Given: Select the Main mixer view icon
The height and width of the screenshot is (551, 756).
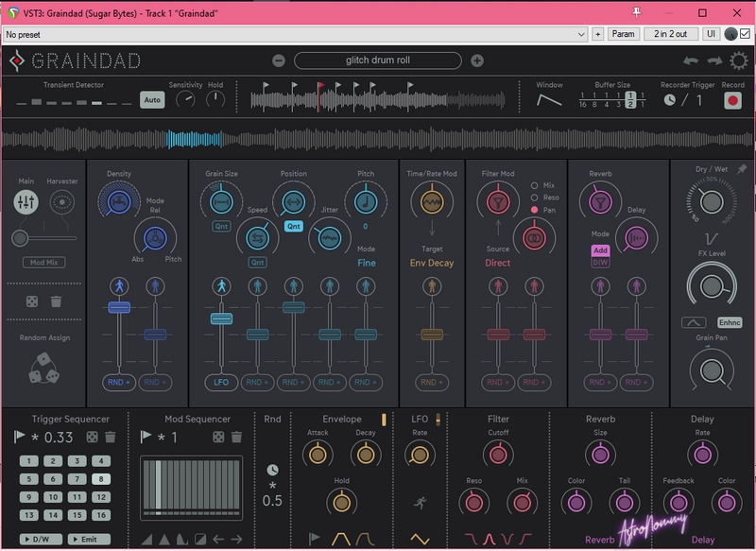Looking at the screenshot, I should coord(26,201).
